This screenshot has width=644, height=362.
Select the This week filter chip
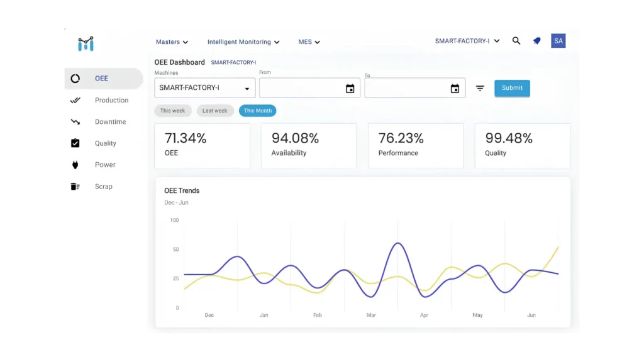tap(172, 111)
